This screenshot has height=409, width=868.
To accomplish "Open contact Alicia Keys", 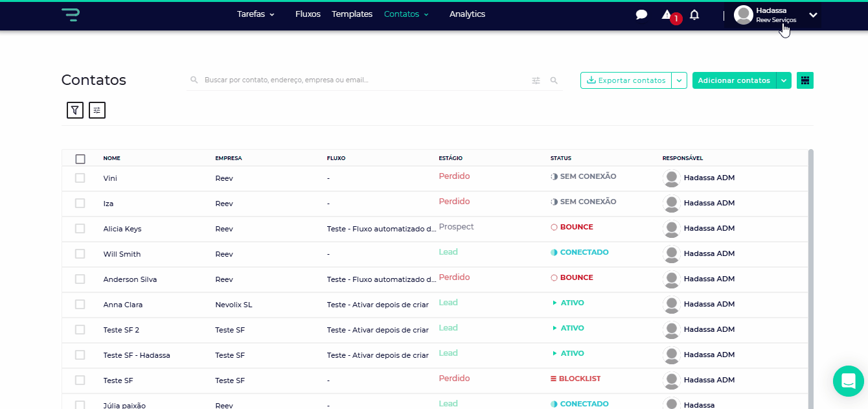I will tap(122, 229).
